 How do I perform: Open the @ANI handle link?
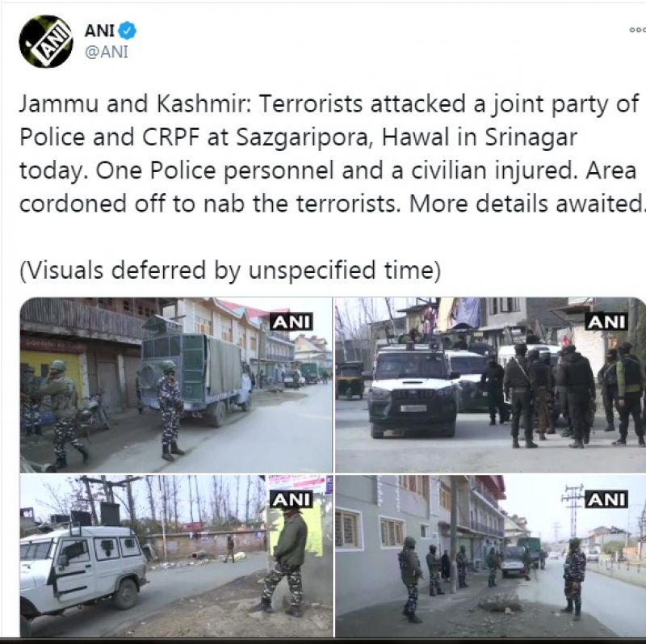pyautogui.click(x=107, y=53)
